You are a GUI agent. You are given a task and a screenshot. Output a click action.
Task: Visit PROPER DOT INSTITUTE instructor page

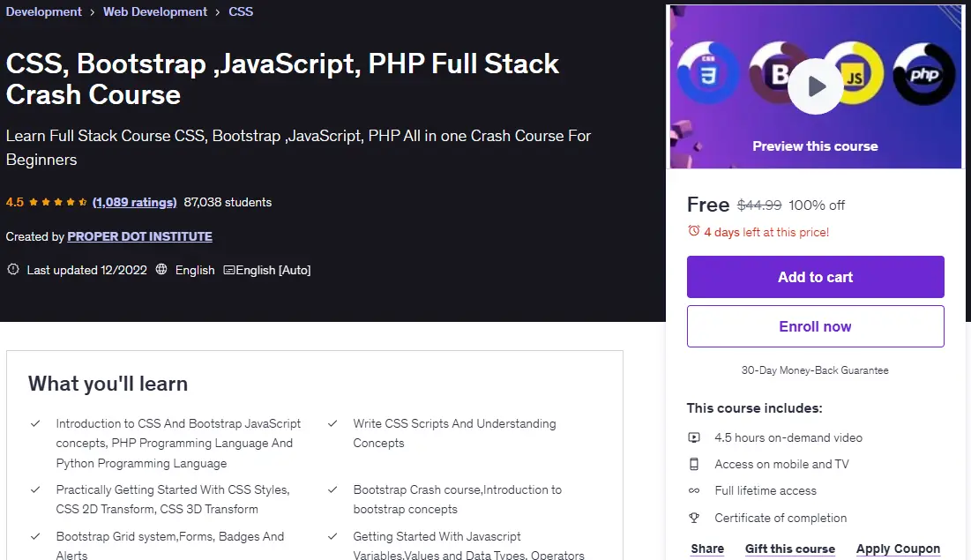[139, 236]
